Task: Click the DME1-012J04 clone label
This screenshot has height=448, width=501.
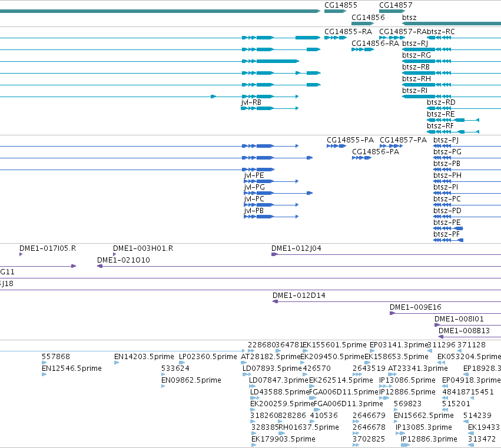Action: [x=296, y=248]
